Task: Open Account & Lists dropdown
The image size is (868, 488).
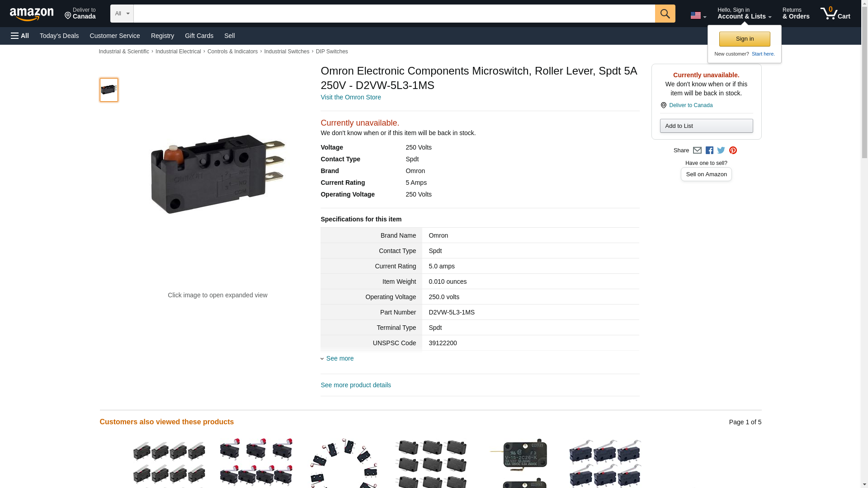Action: pos(744,14)
